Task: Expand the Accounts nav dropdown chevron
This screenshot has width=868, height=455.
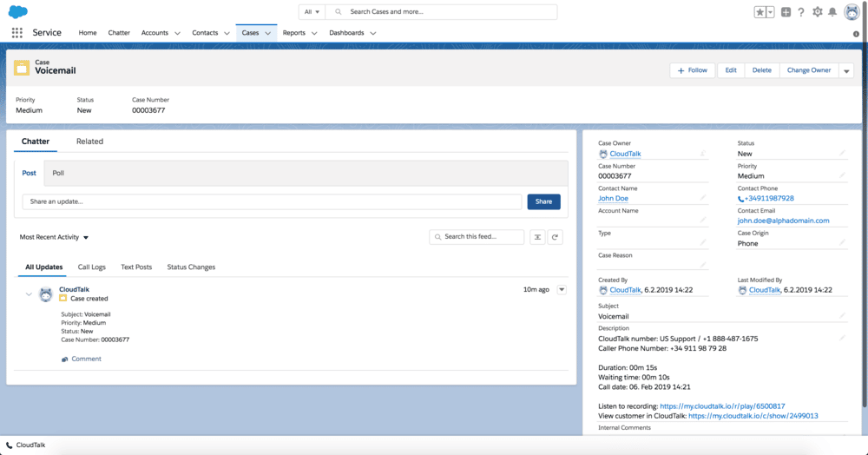Action: [x=177, y=33]
